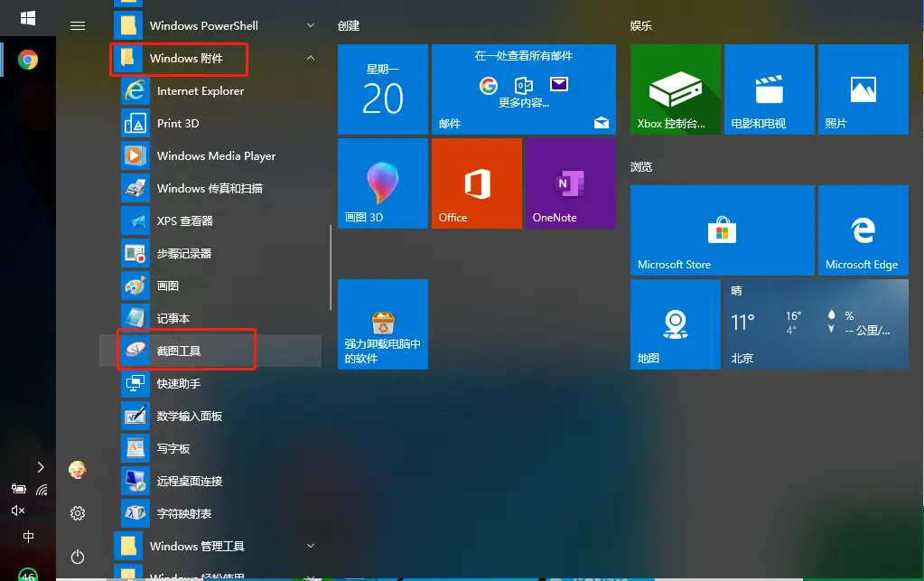
Task: Check all mail via the 邮件 tile
Action: (524, 89)
